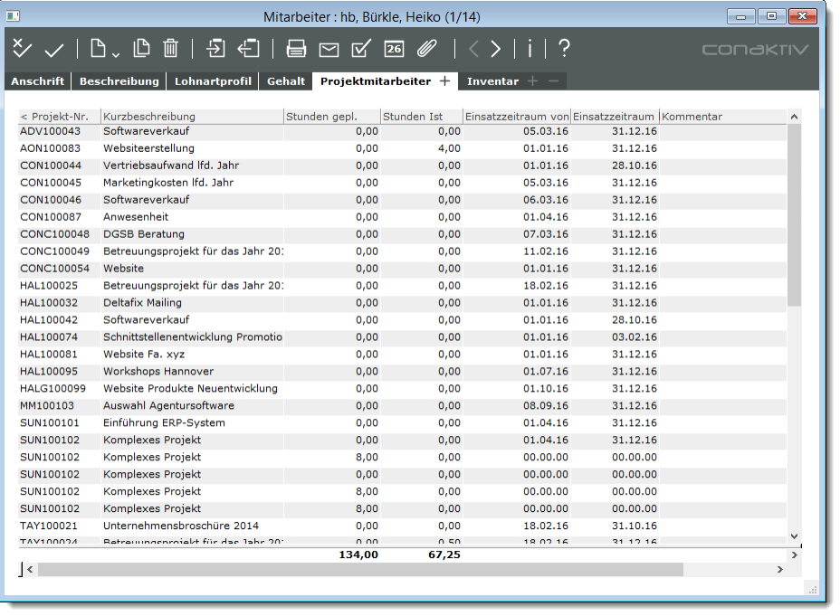Click the save checkmark icon
This screenshot has width=840, height=616.
pyautogui.click(x=54, y=49)
